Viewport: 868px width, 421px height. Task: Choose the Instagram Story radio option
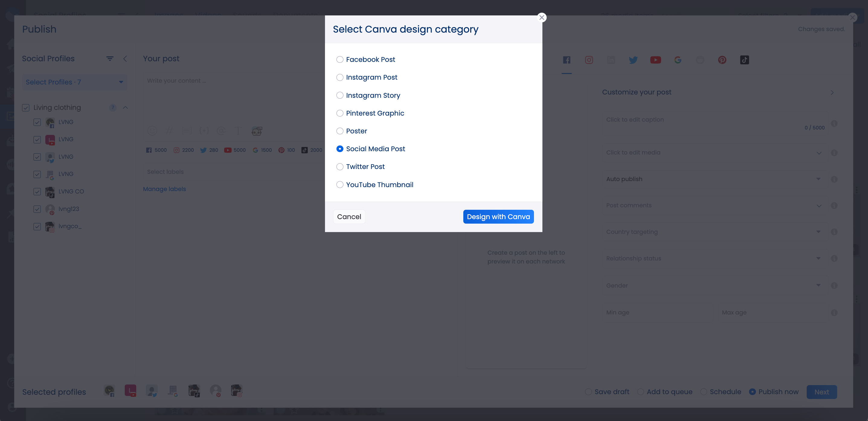[x=340, y=95]
